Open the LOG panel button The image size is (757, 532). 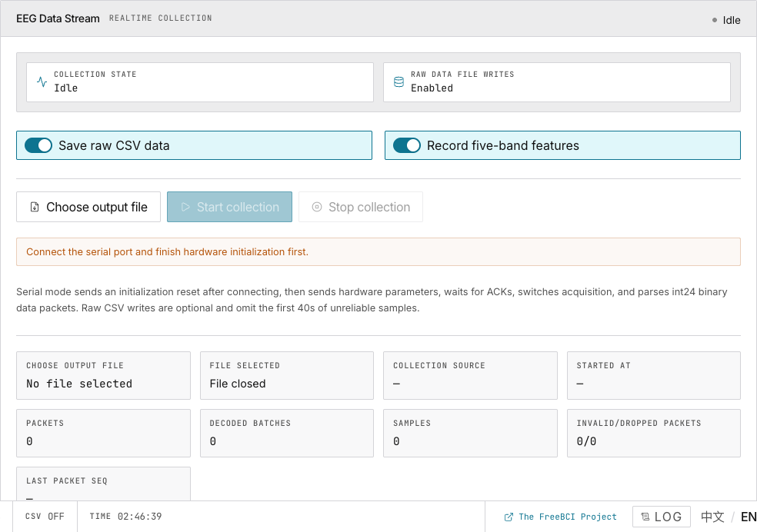[x=662, y=517]
